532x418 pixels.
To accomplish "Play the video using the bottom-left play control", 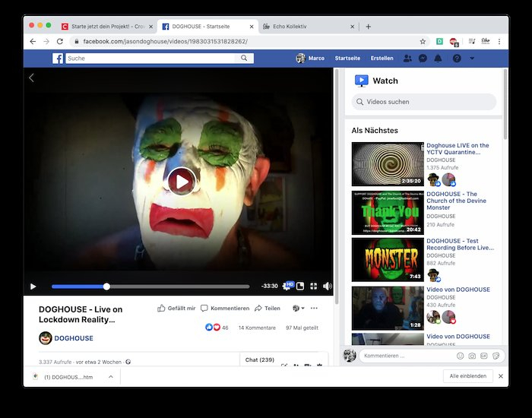I will pyautogui.click(x=33, y=287).
